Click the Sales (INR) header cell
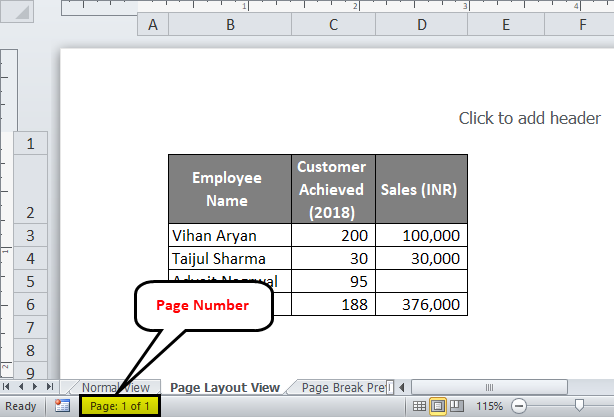 421,189
